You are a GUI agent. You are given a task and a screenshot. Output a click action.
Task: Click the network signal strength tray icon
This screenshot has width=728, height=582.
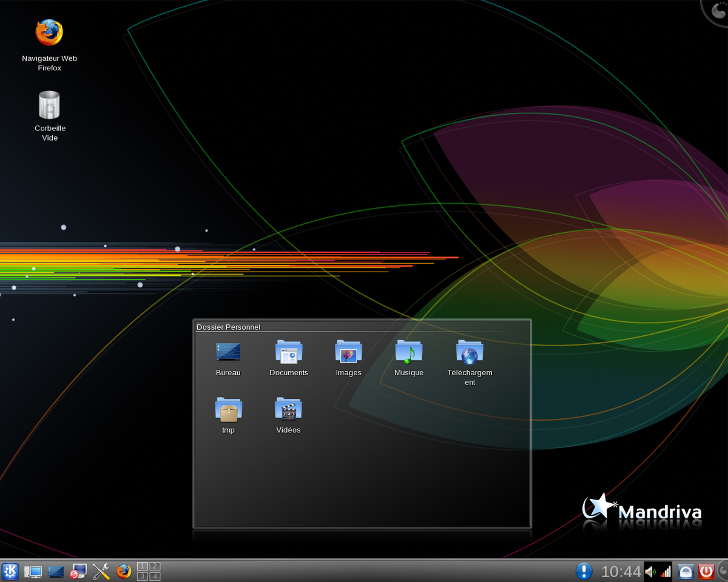point(666,571)
